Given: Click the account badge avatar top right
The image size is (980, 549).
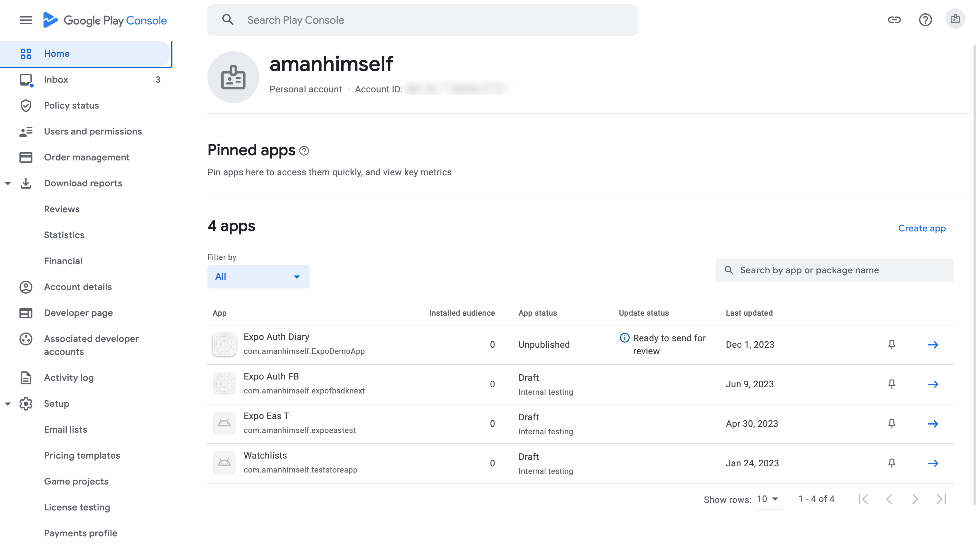Looking at the screenshot, I should tap(955, 19).
